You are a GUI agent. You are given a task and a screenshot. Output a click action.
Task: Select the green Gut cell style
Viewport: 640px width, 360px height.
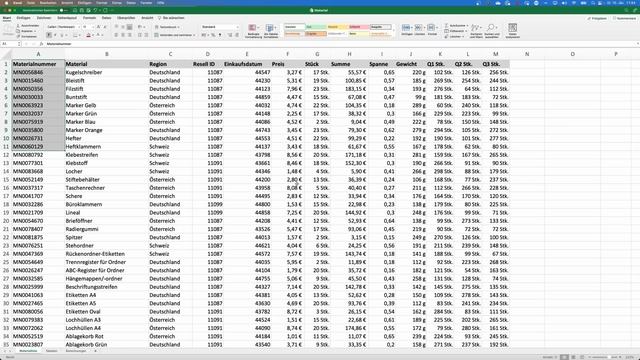click(x=316, y=27)
